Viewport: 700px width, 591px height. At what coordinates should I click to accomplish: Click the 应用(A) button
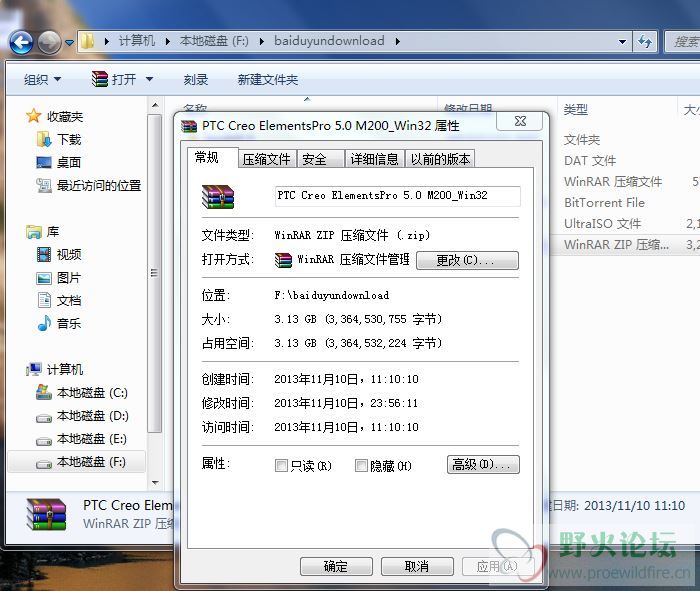click(497, 566)
